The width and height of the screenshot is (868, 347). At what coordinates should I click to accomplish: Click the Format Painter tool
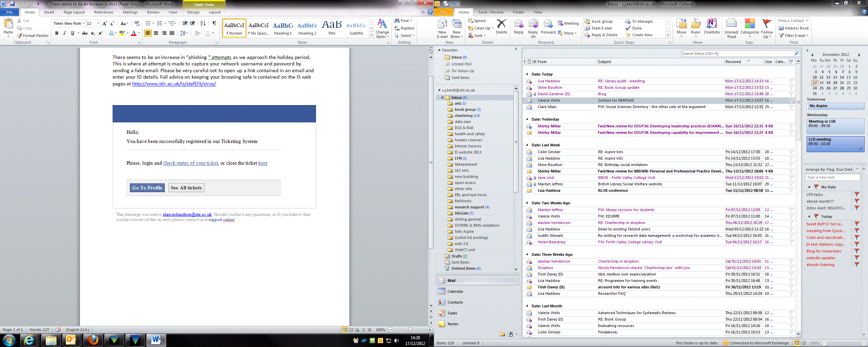tap(33, 36)
